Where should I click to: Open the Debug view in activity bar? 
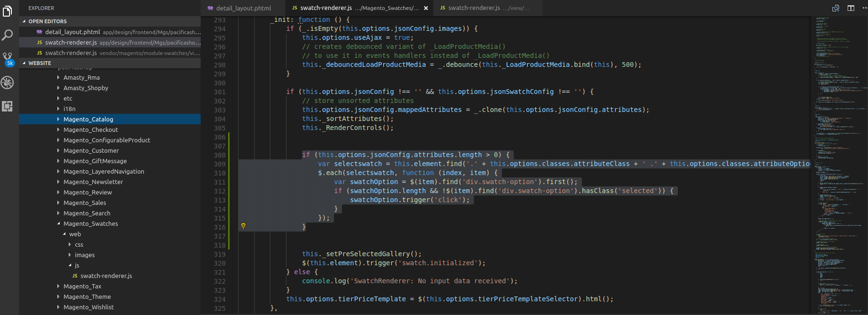click(8, 83)
